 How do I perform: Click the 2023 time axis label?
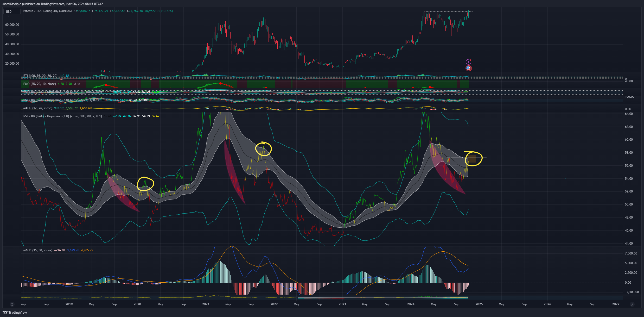point(342,304)
